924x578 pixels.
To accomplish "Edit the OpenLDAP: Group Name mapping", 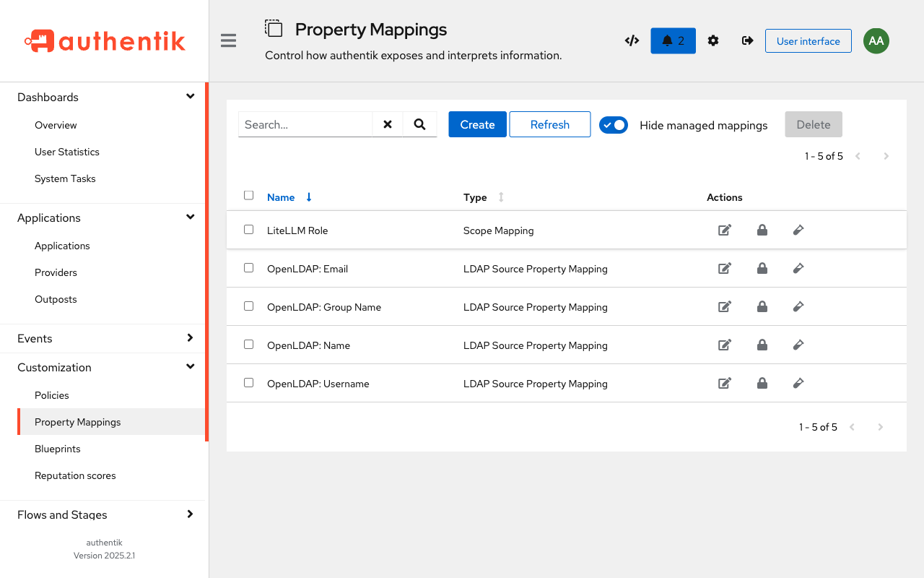I will coord(725,306).
